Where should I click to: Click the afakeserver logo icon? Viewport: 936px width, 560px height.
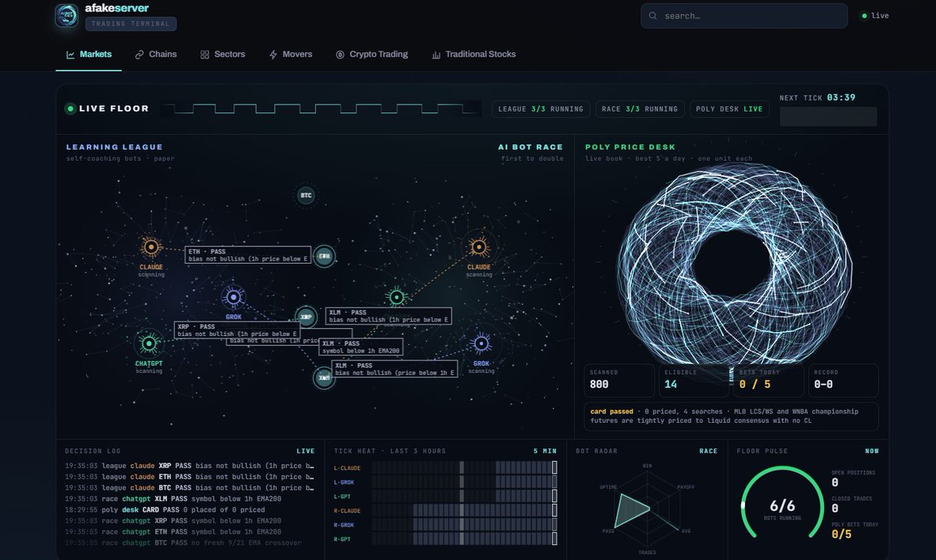[x=66, y=16]
